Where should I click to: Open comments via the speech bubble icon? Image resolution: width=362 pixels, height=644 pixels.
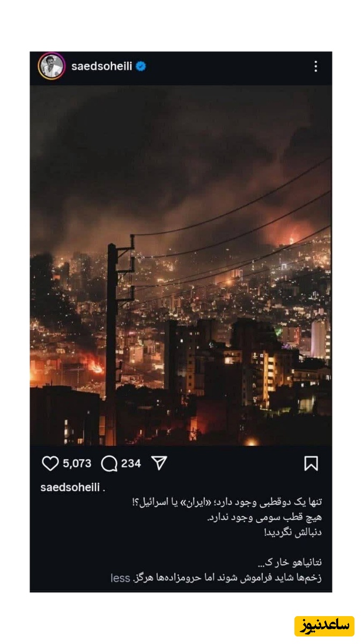[109, 463]
